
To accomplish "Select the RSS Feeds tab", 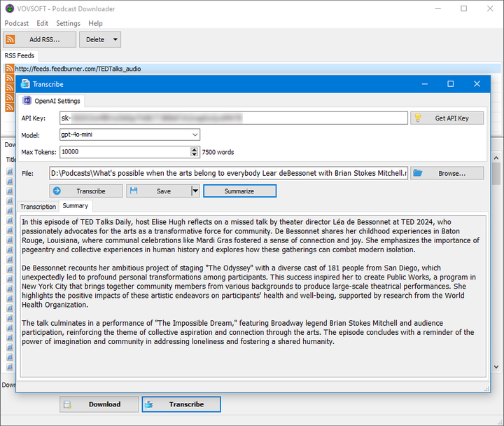I will pos(20,55).
